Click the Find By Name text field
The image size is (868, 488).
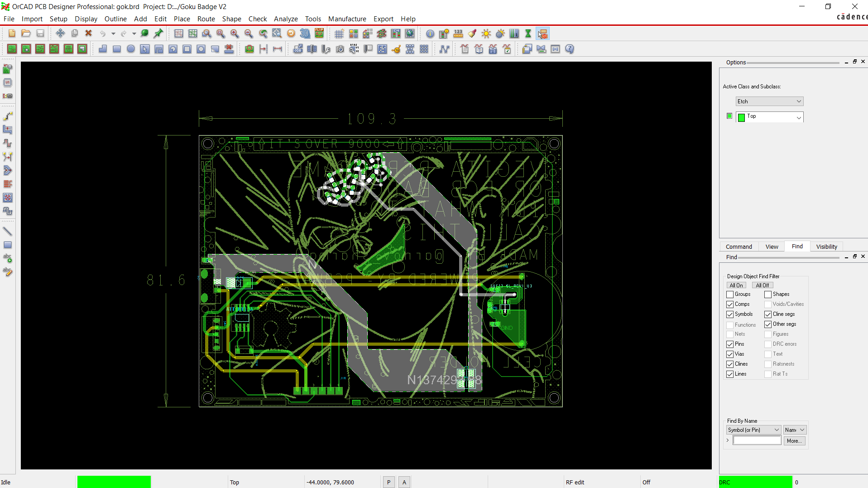tap(757, 441)
